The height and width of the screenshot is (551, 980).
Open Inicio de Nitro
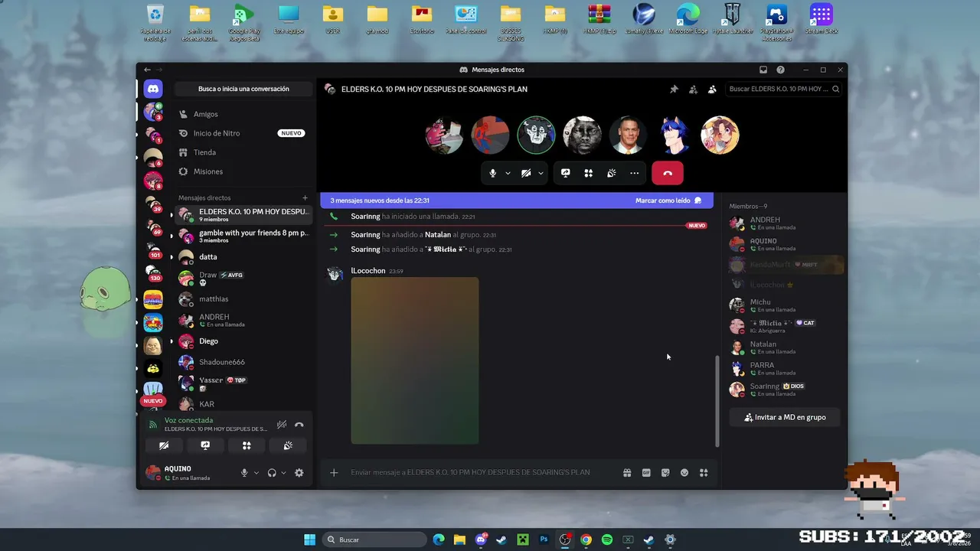click(243, 133)
